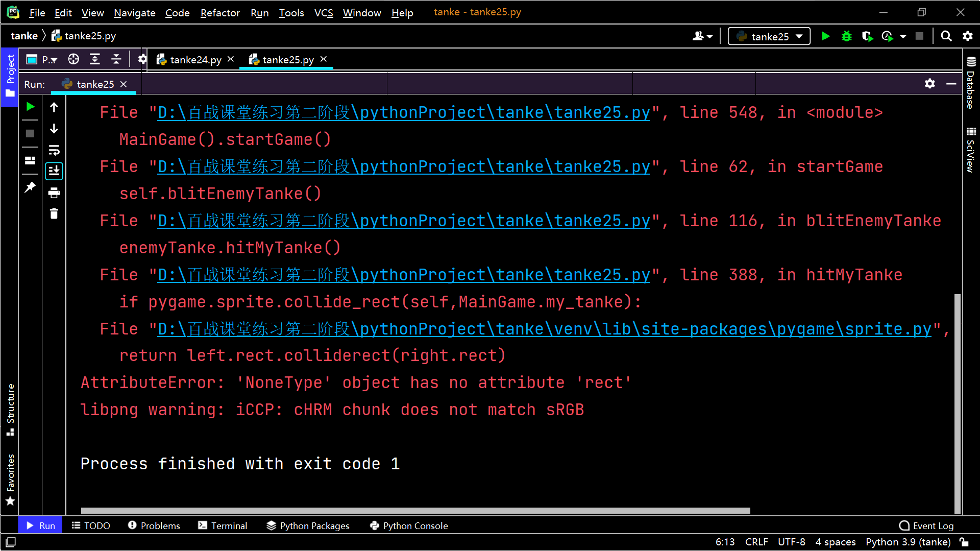Click the Run button in bottom bar
The width and height of the screenshot is (980, 551).
[x=40, y=525]
